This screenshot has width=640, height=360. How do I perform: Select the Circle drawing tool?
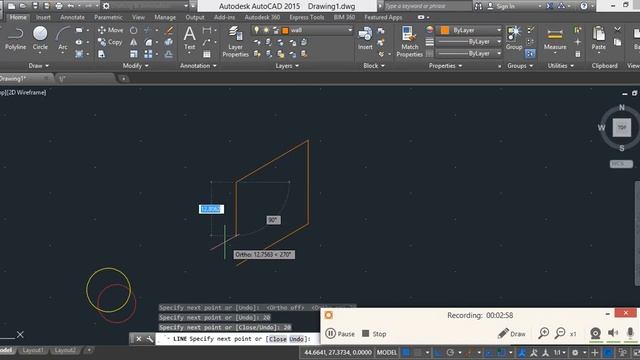pyautogui.click(x=40, y=38)
